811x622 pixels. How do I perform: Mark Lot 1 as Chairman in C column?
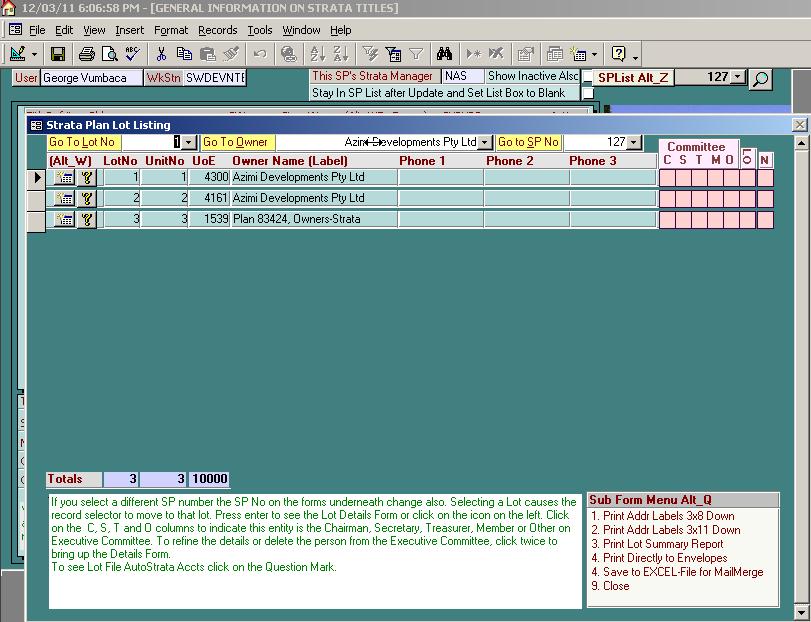point(667,178)
